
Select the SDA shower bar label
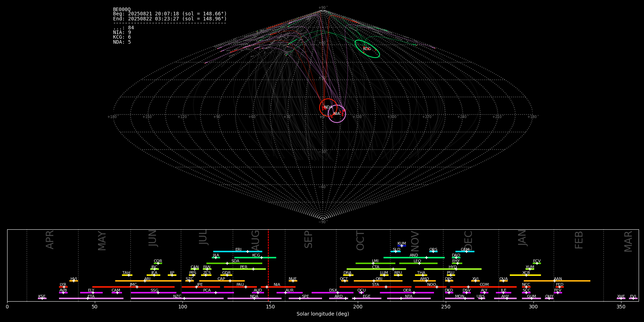coord(235,261)
